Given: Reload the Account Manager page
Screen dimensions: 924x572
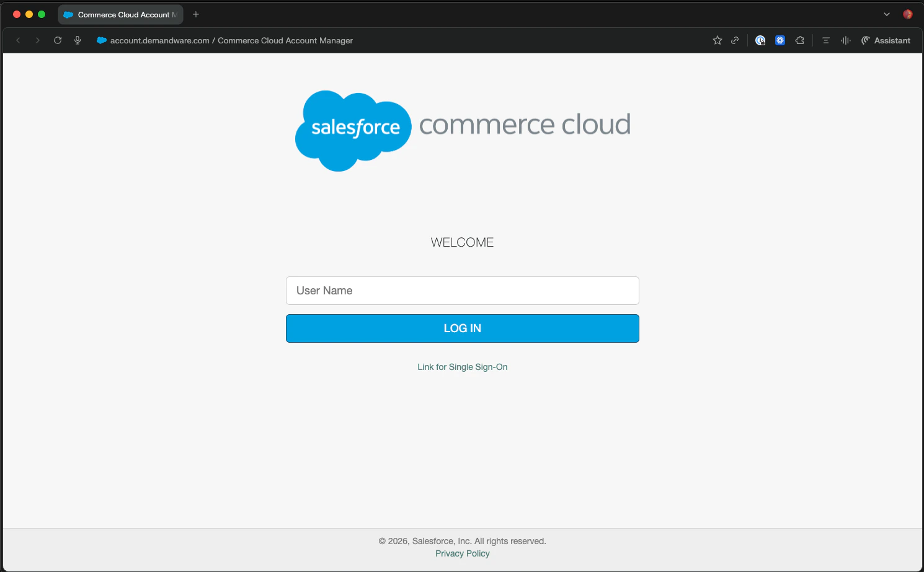Looking at the screenshot, I should click(x=58, y=40).
